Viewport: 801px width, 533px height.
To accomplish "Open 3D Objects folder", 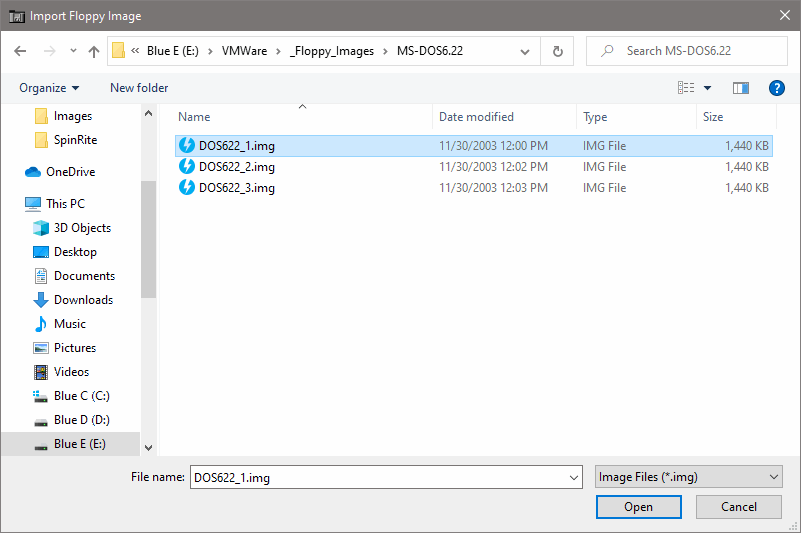I will pyautogui.click(x=82, y=227).
